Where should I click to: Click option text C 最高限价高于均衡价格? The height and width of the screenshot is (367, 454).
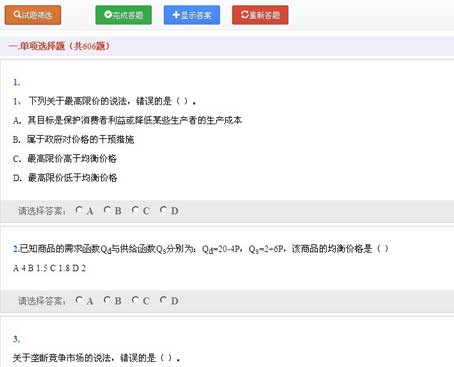pos(65,158)
